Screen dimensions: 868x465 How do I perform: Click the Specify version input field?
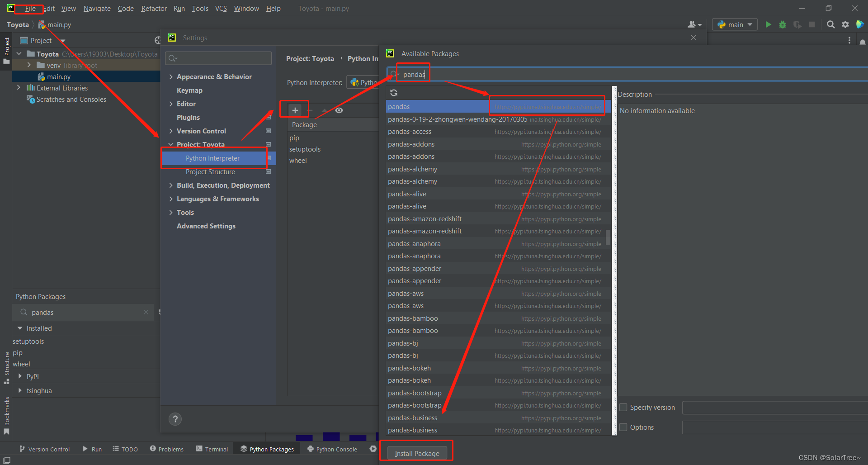775,407
